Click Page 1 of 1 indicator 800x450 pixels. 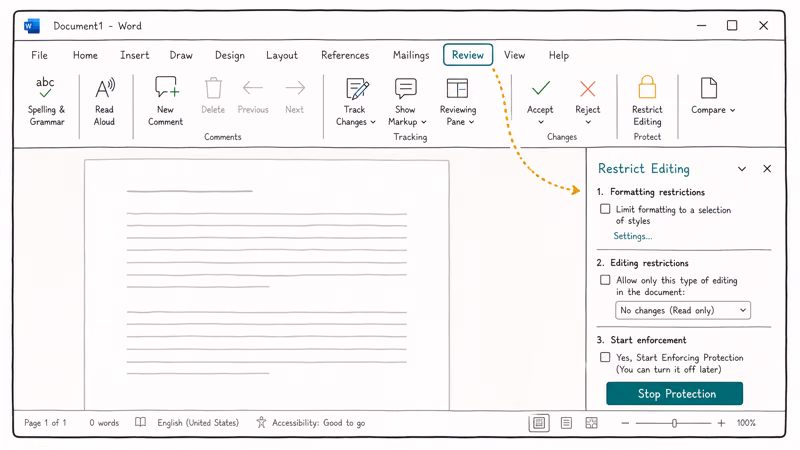(x=45, y=422)
